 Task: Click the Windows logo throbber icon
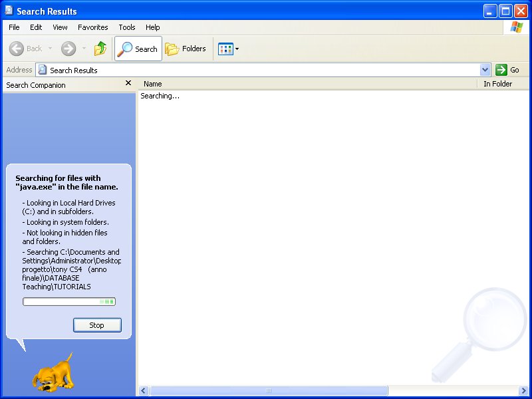(516, 27)
